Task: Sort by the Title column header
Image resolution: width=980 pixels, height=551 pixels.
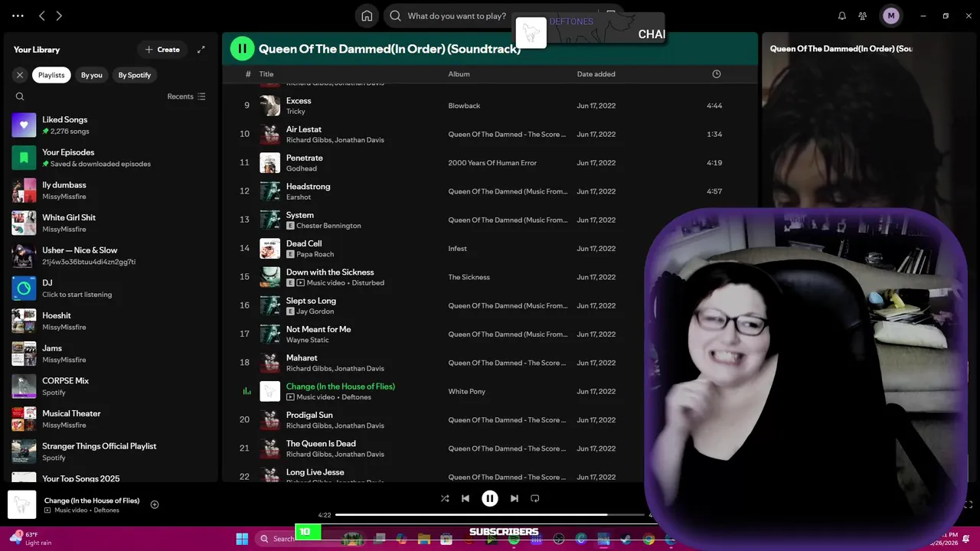Action: [266, 74]
